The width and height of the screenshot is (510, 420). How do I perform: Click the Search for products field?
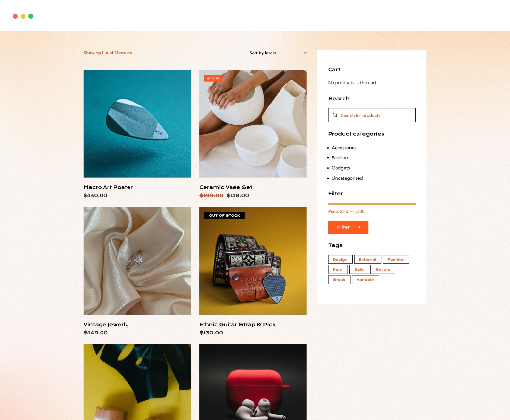point(372,115)
